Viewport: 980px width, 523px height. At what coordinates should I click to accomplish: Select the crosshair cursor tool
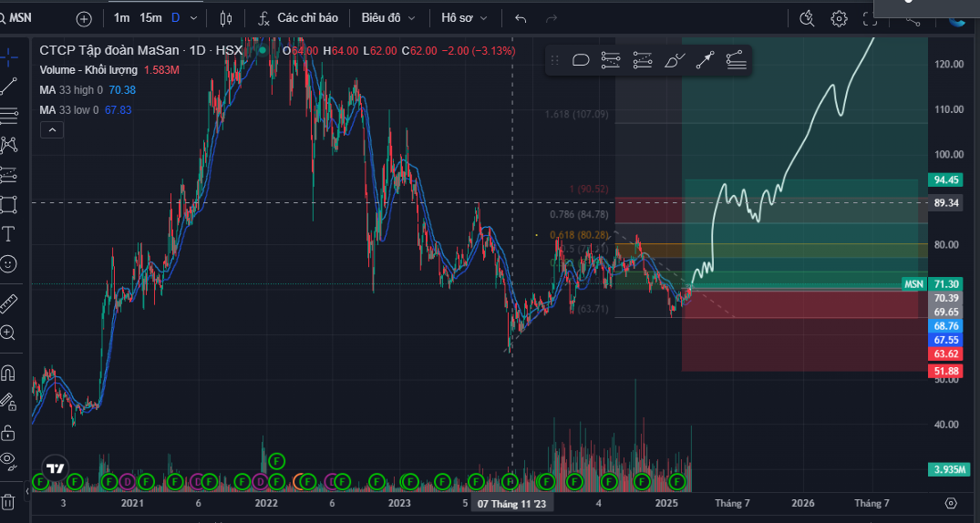(x=9, y=56)
